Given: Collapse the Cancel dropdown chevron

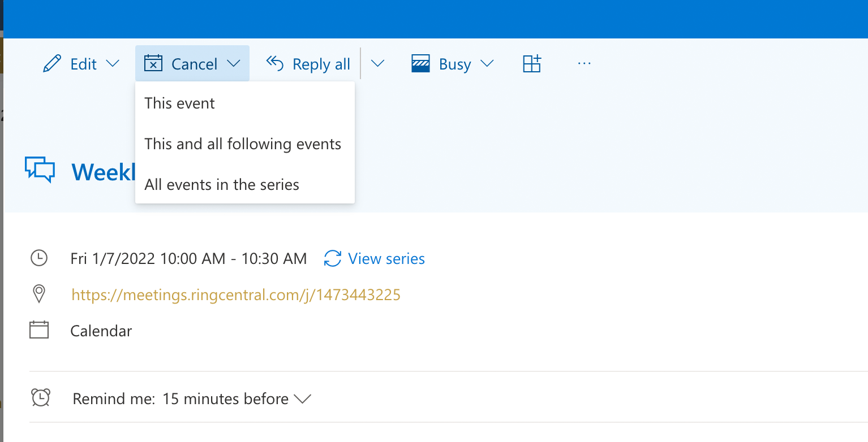Looking at the screenshot, I should tap(234, 63).
